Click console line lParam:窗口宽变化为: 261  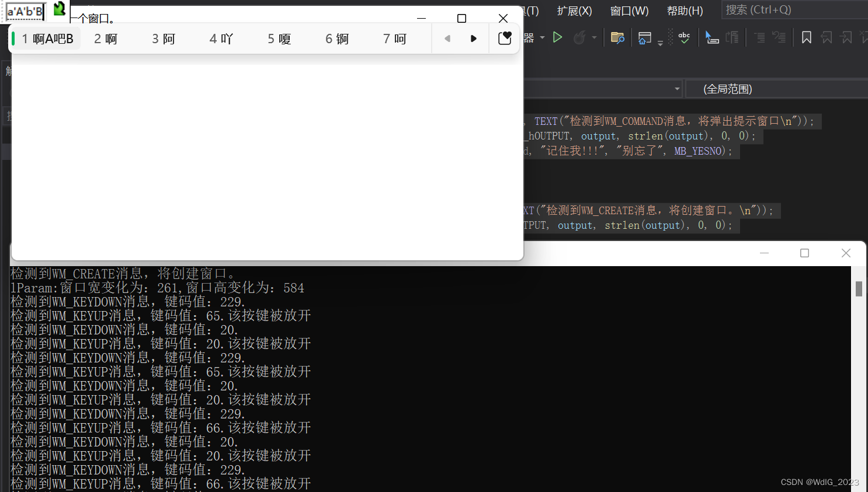click(93, 288)
